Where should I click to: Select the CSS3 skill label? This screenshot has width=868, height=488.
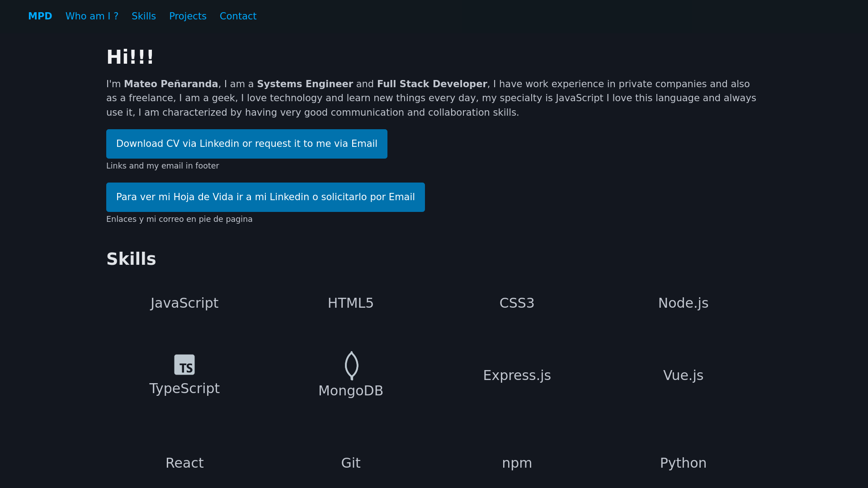click(x=517, y=303)
